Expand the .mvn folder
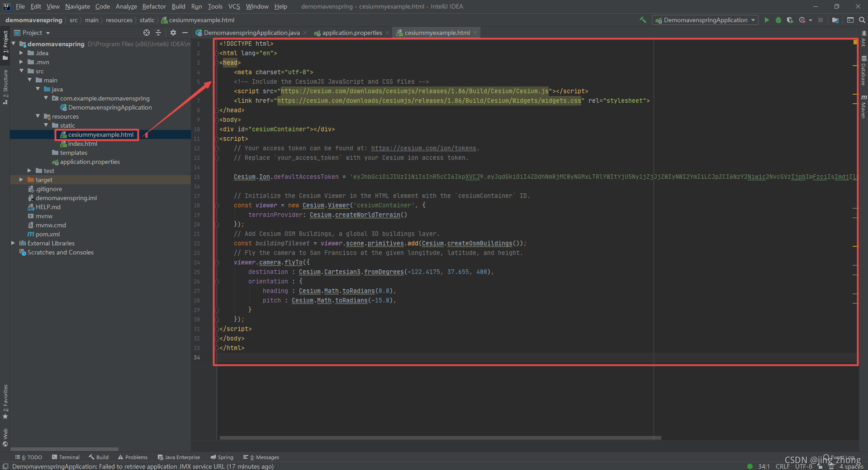The height and width of the screenshot is (470, 868). (21, 62)
